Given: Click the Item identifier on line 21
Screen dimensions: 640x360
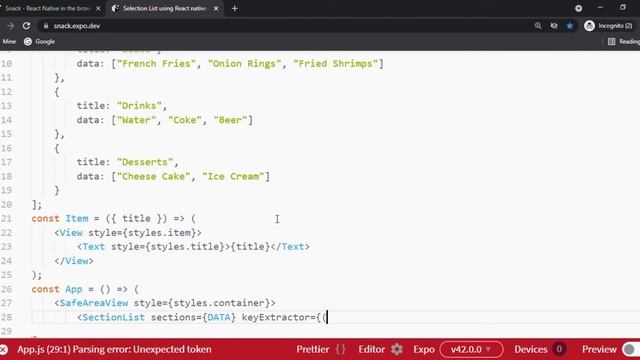Looking at the screenshot, I should [77, 218].
